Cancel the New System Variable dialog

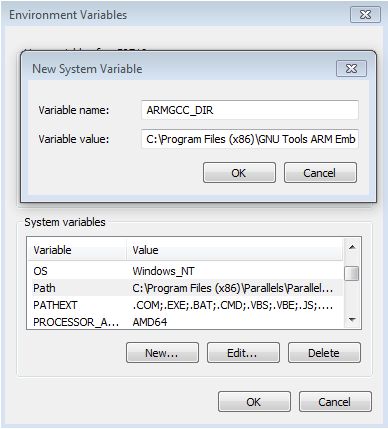pyautogui.click(x=320, y=173)
